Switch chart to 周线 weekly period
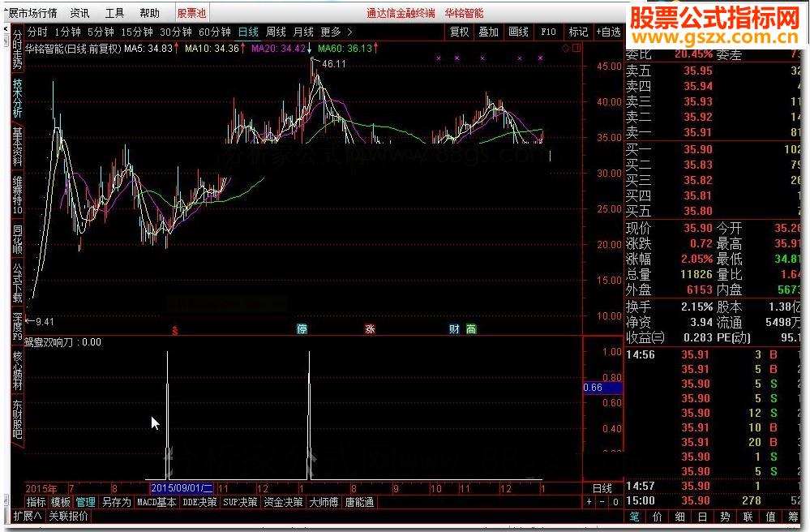The height and width of the screenshot is (532, 810). coord(276,32)
